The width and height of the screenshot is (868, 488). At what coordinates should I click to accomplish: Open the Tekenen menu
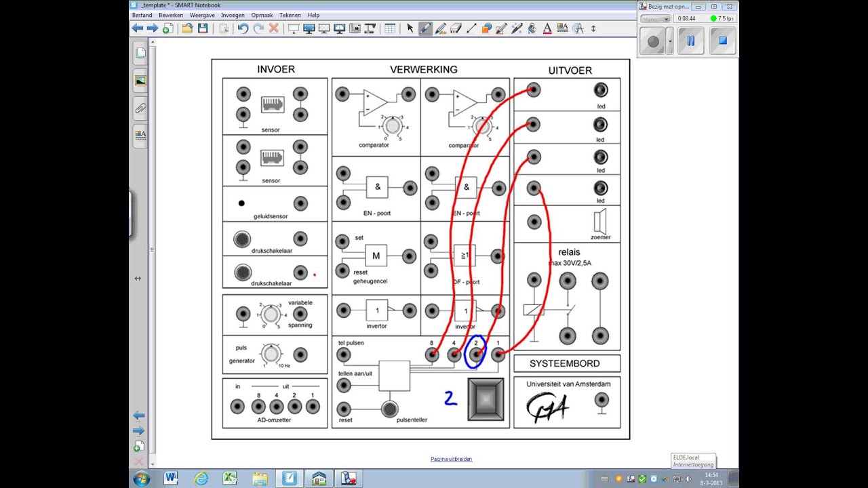click(290, 15)
